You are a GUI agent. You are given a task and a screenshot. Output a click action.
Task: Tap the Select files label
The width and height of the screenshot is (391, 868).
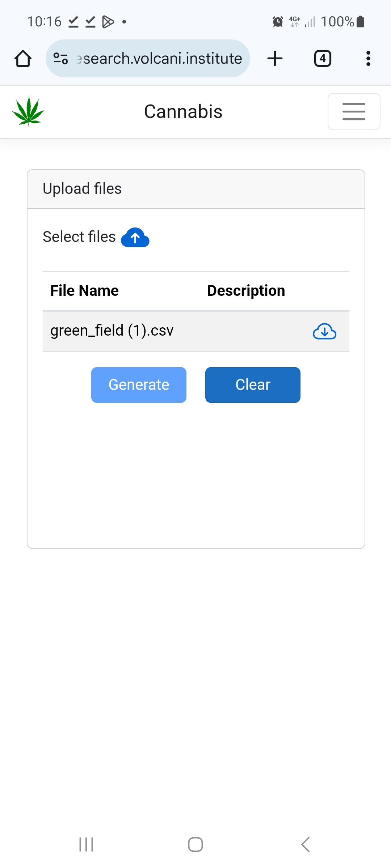coord(79,237)
